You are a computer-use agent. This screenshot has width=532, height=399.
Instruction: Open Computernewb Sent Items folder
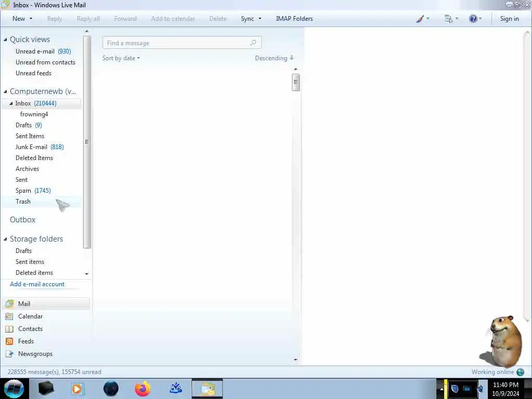[x=30, y=136]
